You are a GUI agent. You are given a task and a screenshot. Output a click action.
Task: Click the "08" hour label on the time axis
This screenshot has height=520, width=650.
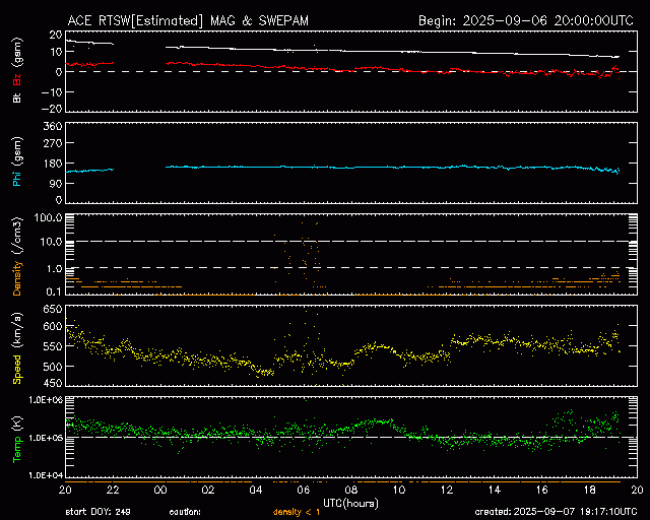(351, 490)
